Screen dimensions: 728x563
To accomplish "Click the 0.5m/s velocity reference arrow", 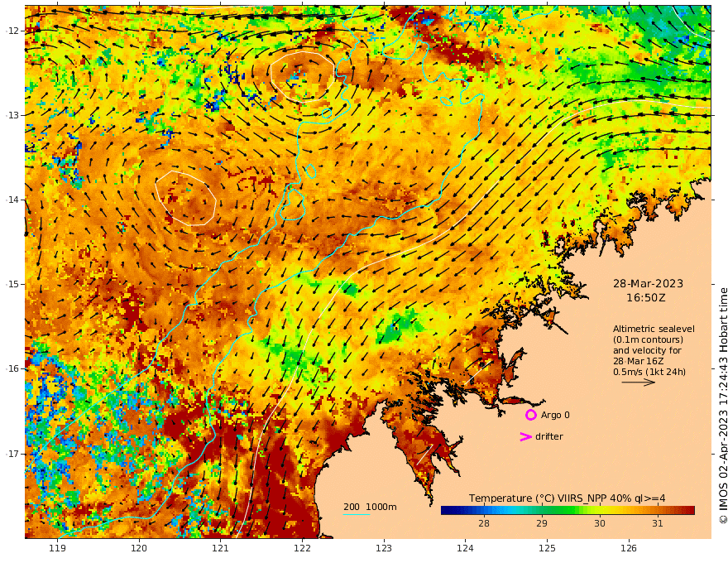I will click(638, 383).
